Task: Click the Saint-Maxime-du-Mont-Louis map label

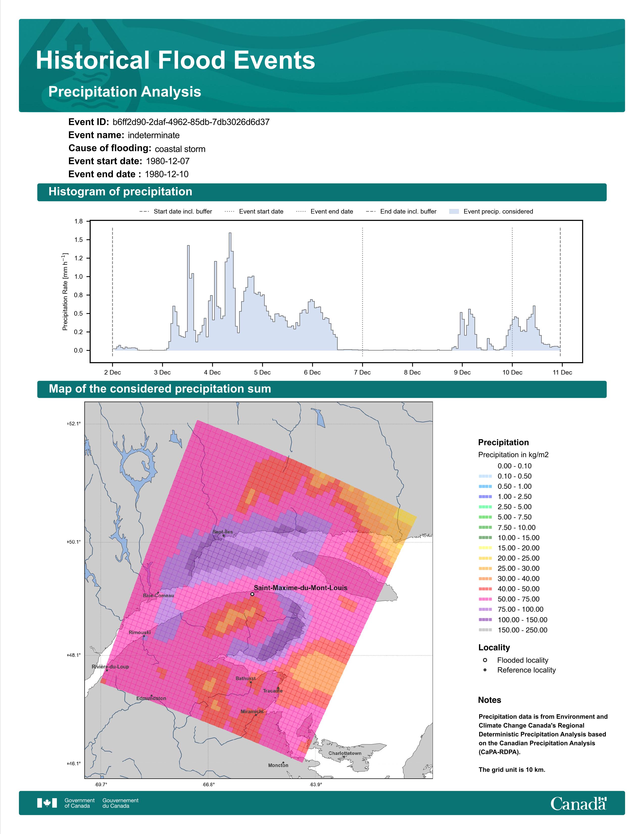Action: coord(301,588)
